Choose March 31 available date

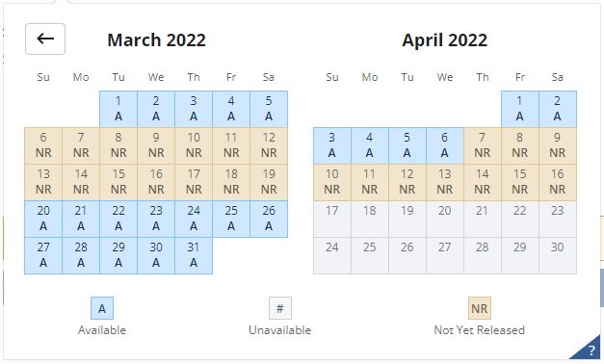point(194,255)
